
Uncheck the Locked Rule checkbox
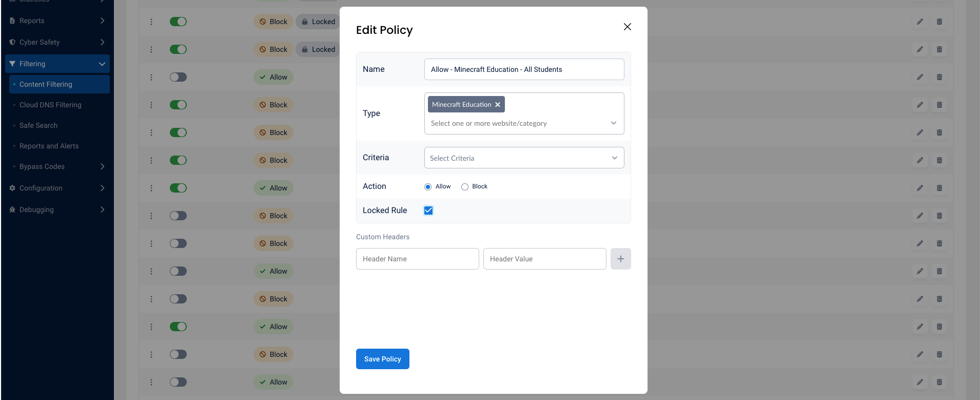coord(428,211)
